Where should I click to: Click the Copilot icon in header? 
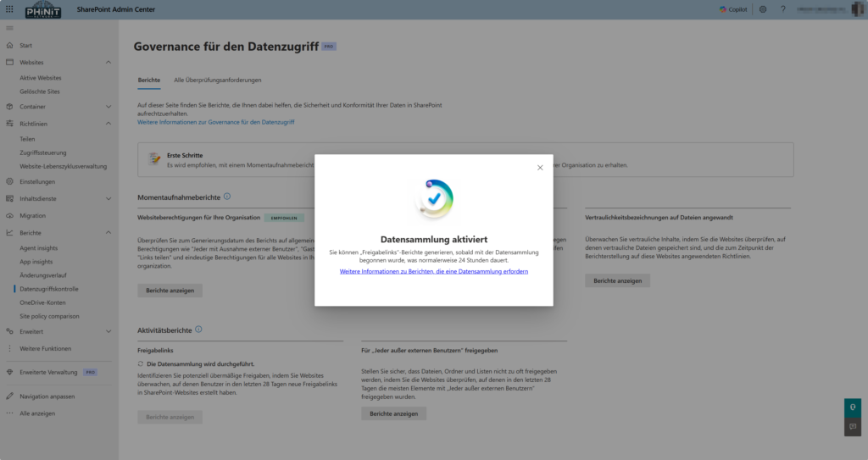click(734, 9)
